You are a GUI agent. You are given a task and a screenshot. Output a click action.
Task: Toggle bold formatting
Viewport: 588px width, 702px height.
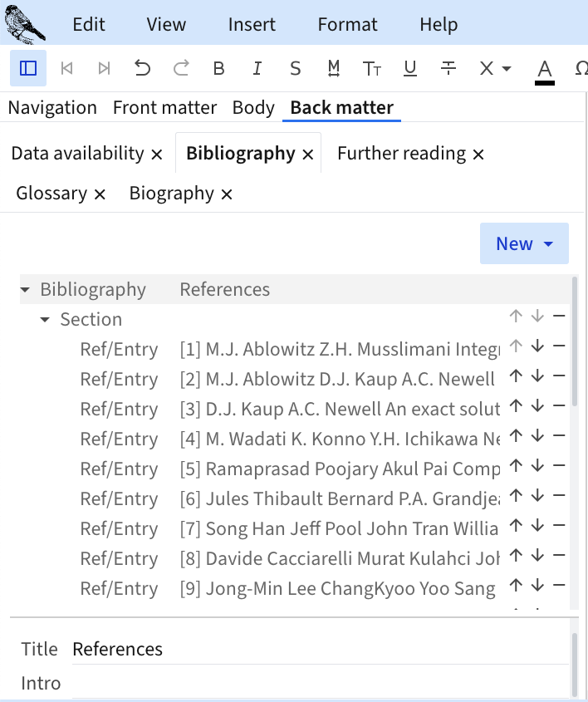click(218, 68)
